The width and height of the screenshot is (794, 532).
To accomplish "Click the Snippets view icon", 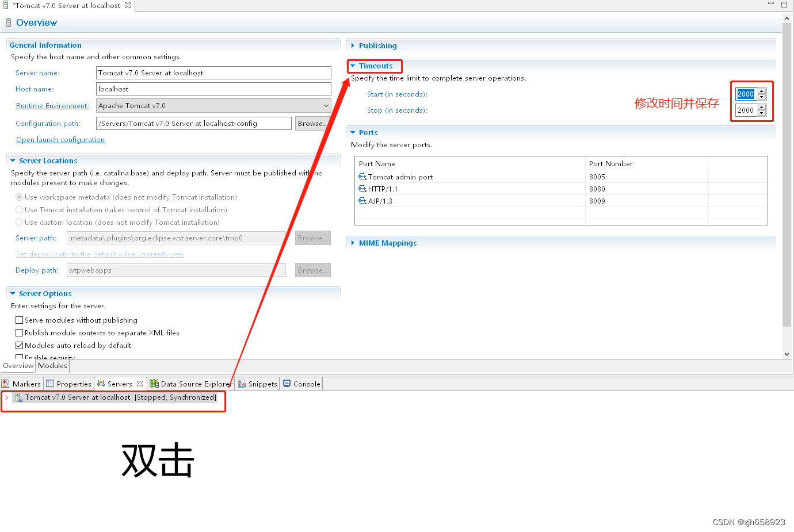I will coord(242,384).
